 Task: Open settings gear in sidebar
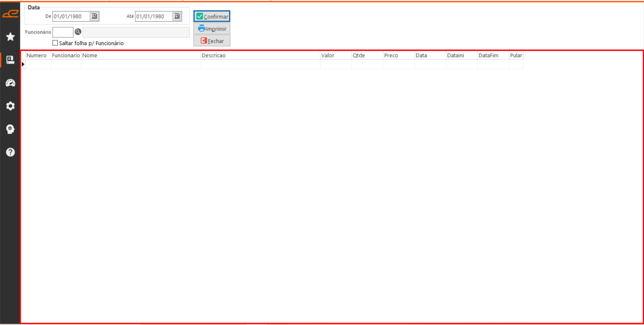point(10,106)
